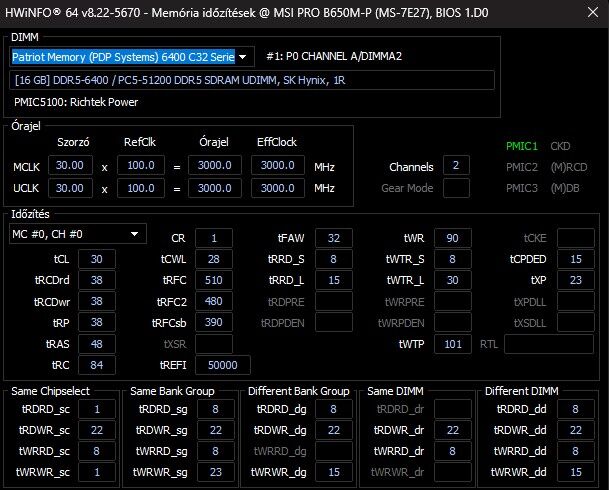This screenshot has width=609, height=490.
Task: Click the Channels value field showing 2
Action: tap(456, 165)
